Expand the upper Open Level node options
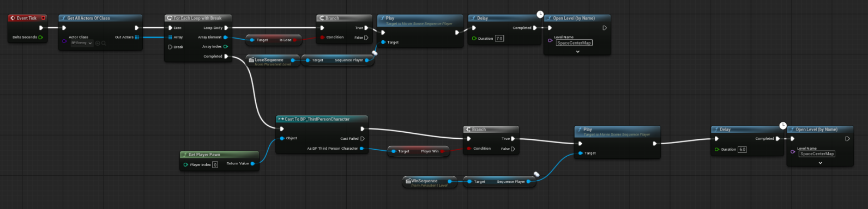This screenshot has height=209, width=868. click(577, 52)
